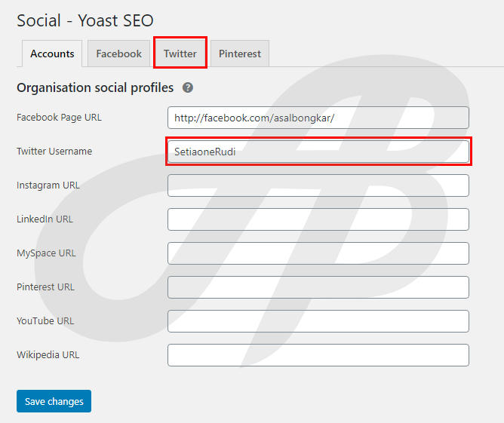The image size is (504, 423).
Task: Click the Wikipedia URL label text
Action: coord(48,355)
